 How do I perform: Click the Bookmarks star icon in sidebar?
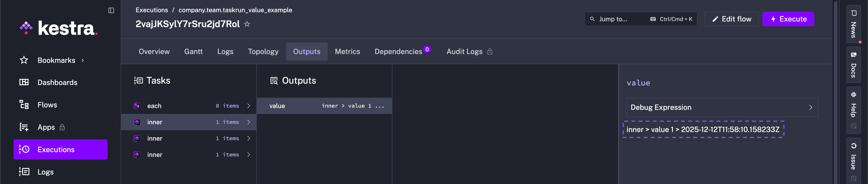24,60
